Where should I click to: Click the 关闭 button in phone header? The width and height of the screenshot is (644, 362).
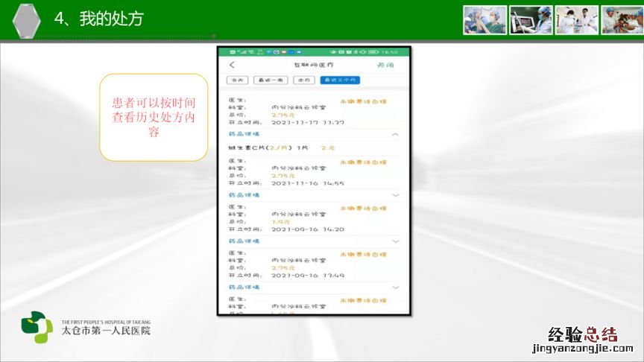tap(385, 66)
